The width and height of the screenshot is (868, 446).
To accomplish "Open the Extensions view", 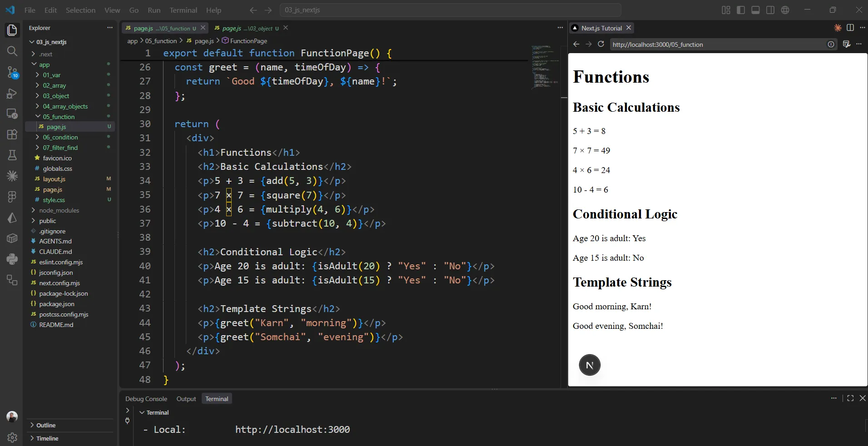I will [12, 134].
